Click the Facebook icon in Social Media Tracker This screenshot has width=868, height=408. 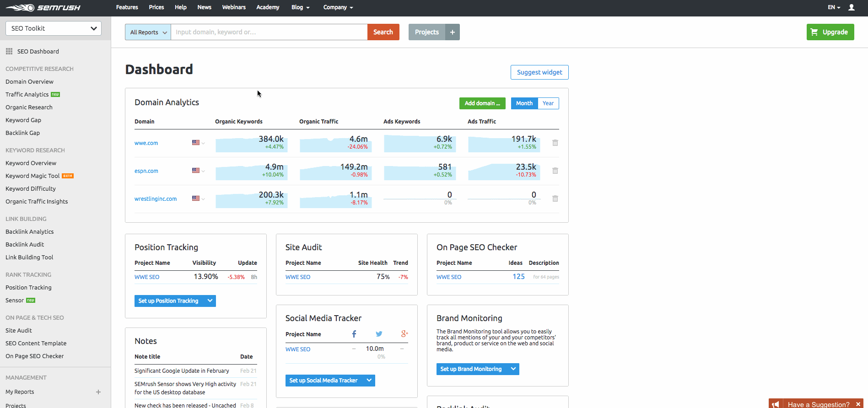point(354,334)
